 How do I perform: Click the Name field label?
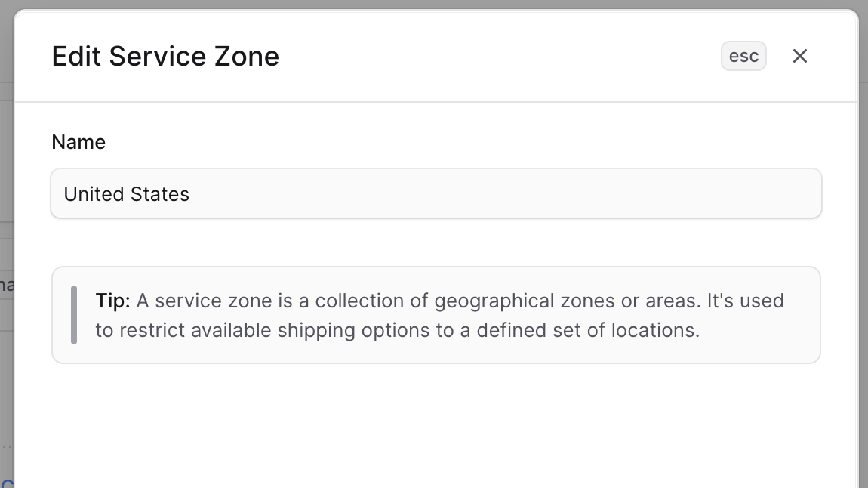78,142
